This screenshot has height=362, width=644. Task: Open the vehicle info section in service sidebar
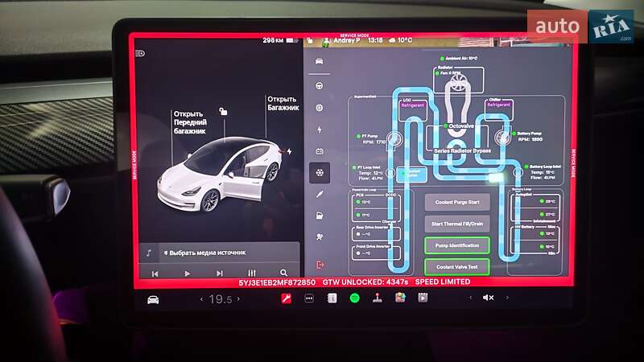click(319, 62)
